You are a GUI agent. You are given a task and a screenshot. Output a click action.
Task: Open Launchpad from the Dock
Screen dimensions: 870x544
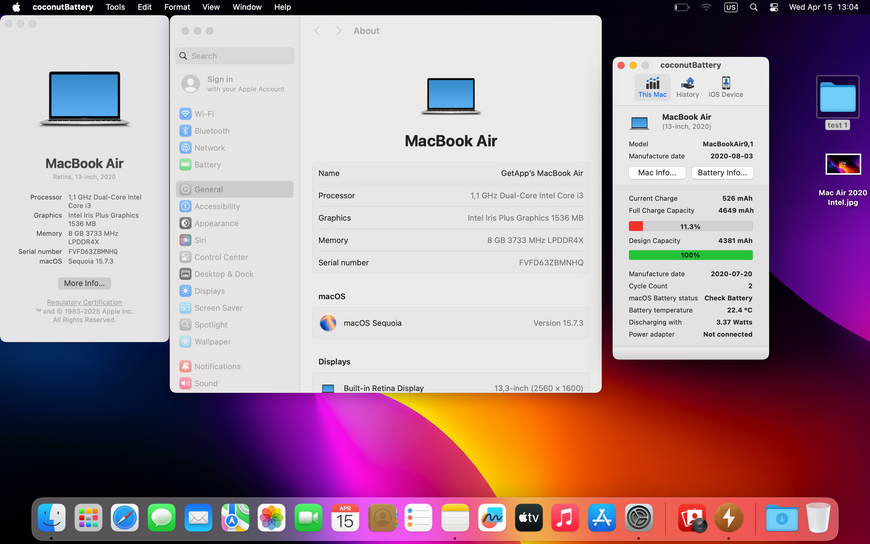coord(88,518)
